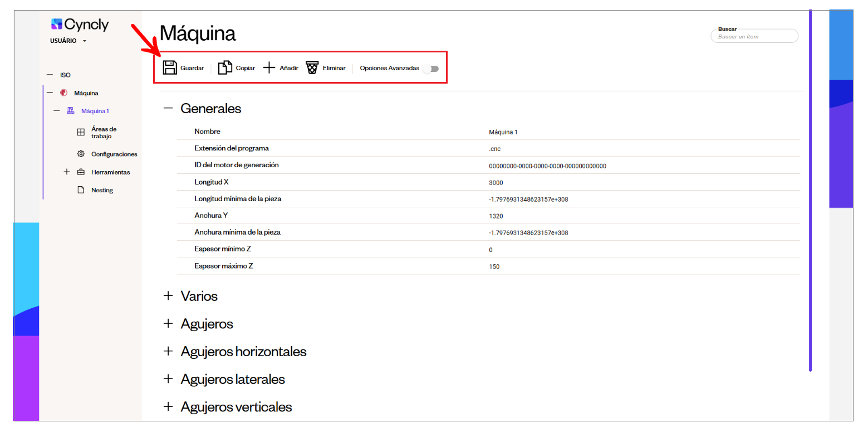
Task: Expand the Varios section
Action: click(168, 295)
